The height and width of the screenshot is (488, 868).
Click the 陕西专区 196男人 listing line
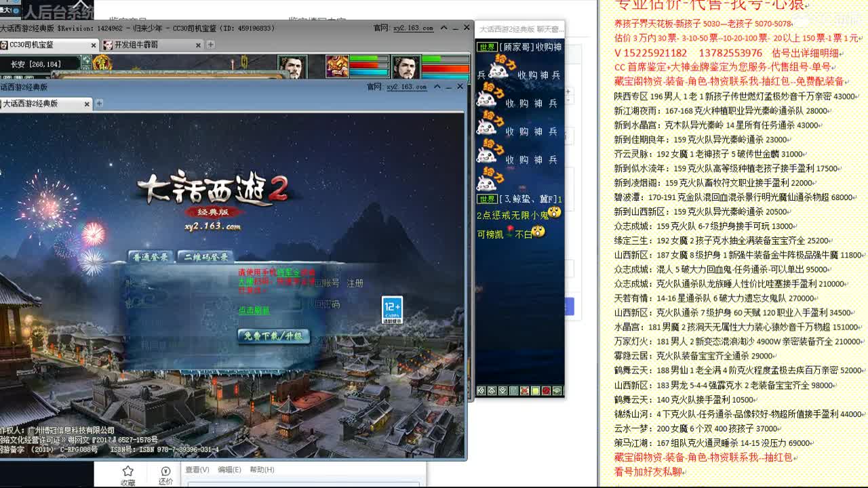tap(735, 97)
